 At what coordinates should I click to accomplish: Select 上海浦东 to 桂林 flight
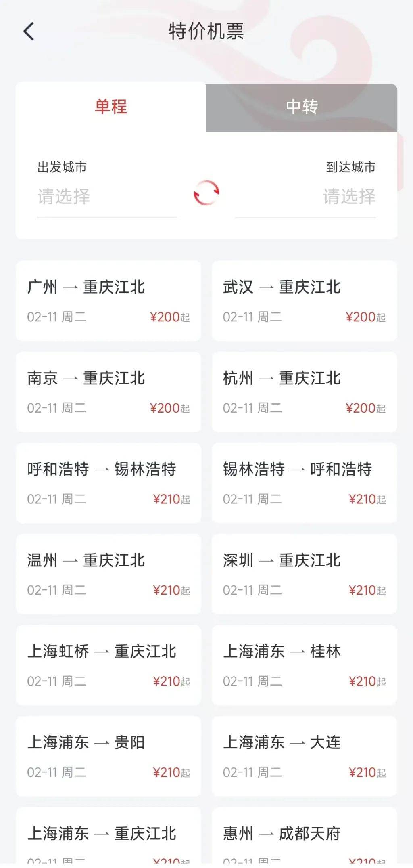[x=305, y=665]
